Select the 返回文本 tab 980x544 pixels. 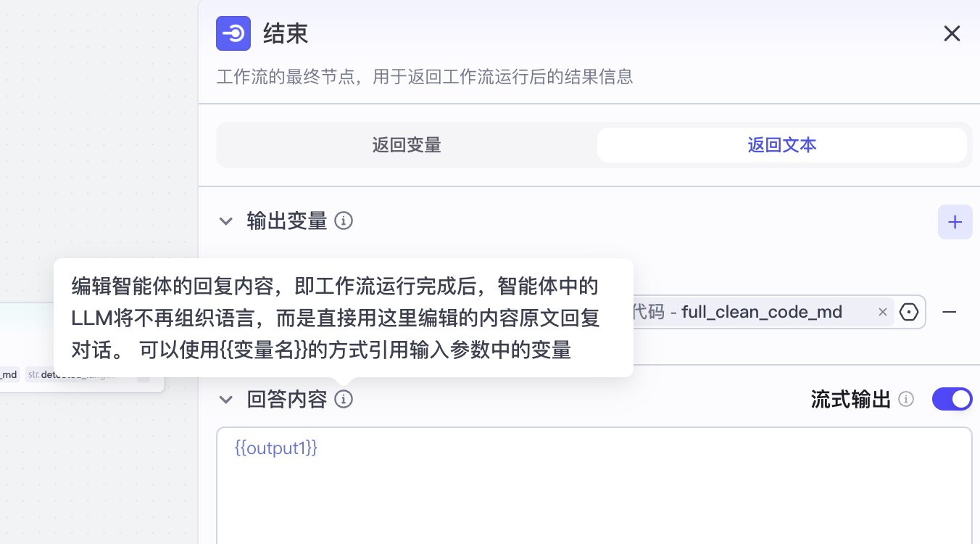coord(781,145)
